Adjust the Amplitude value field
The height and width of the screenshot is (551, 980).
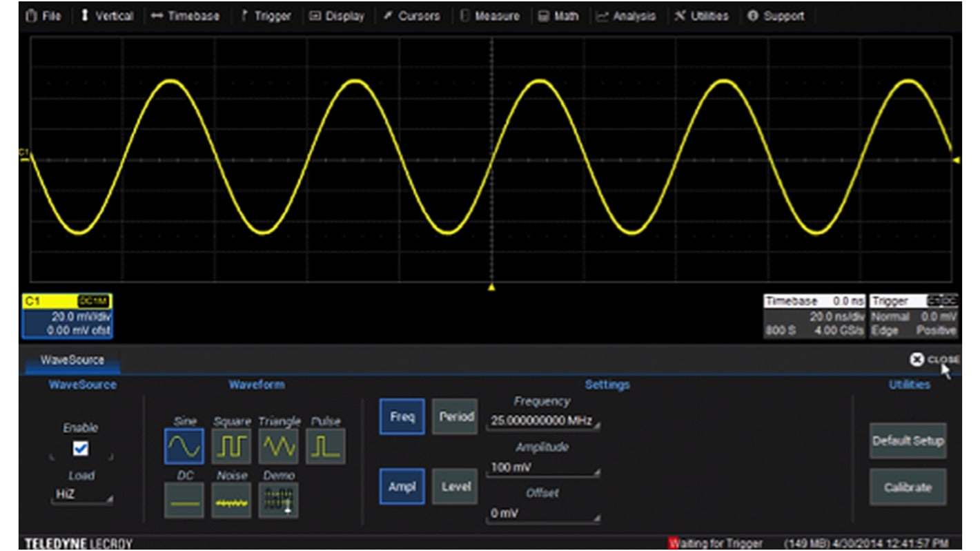(x=543, y=468)
